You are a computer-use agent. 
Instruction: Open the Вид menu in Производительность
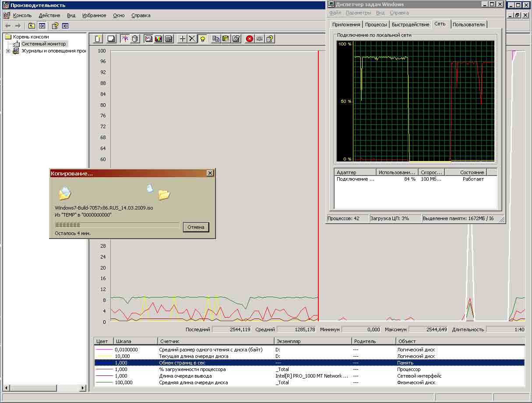71,15
